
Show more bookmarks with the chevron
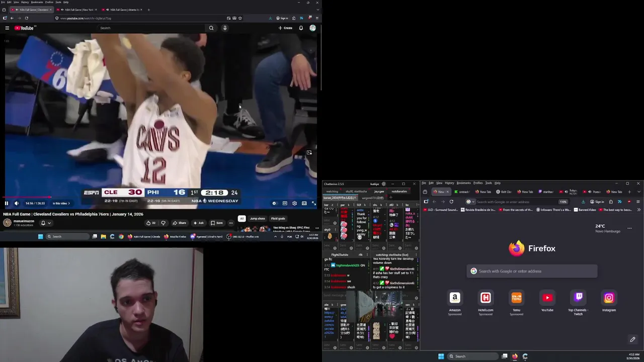(x=638, y=210)
